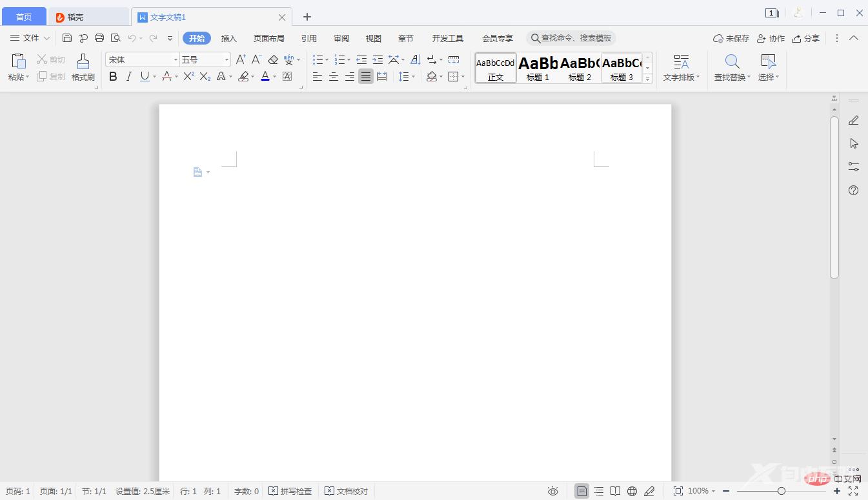Expand the styles gallery list
The width and height of the screenshot is (868, 500).
648,78
